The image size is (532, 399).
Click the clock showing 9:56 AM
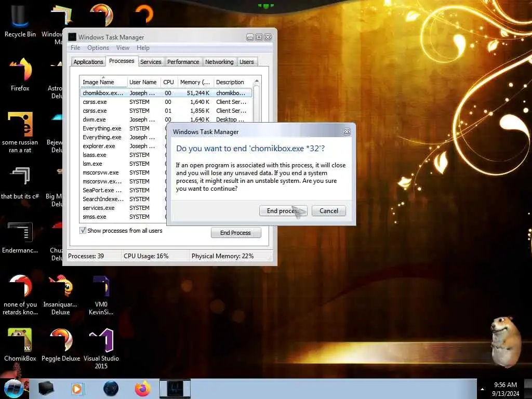[505, 385]
